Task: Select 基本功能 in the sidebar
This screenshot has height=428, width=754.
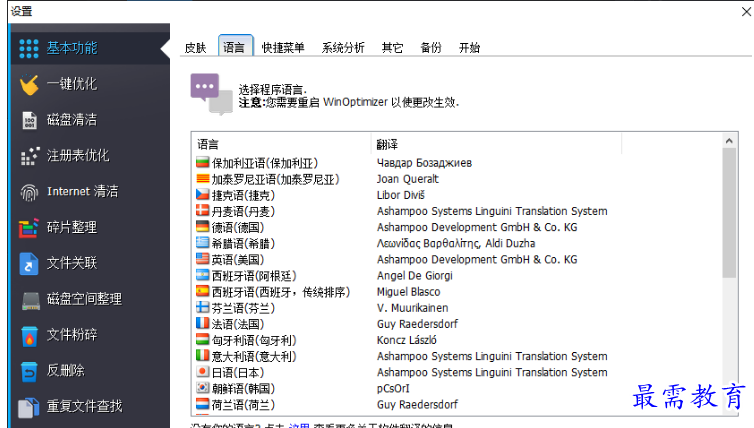Action: tap(89, 48)
